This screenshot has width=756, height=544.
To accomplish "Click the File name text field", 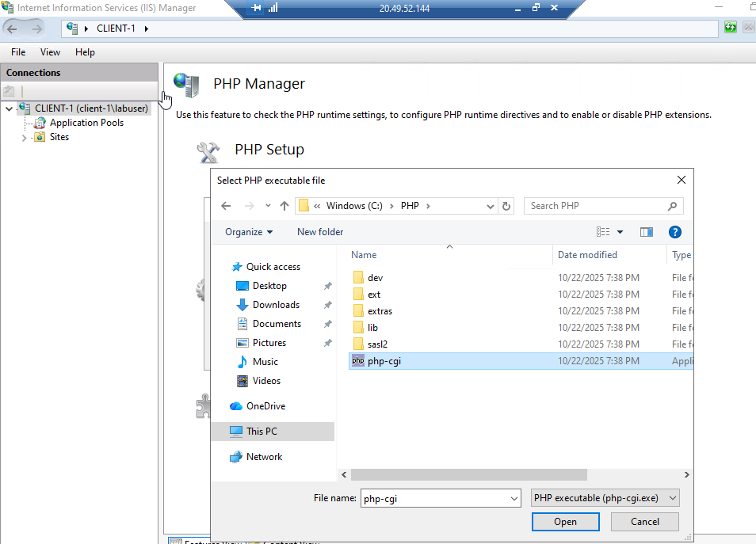I will tap(435, 499).
